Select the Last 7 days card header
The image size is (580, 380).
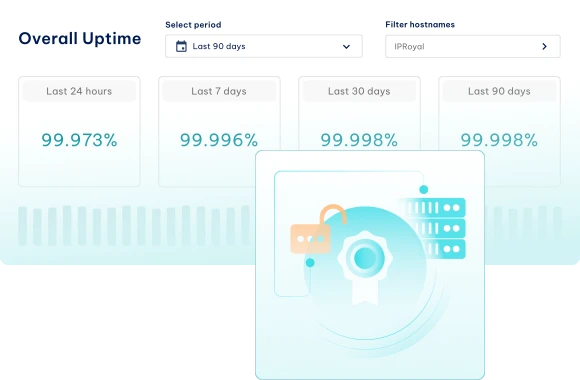[219, 91]
